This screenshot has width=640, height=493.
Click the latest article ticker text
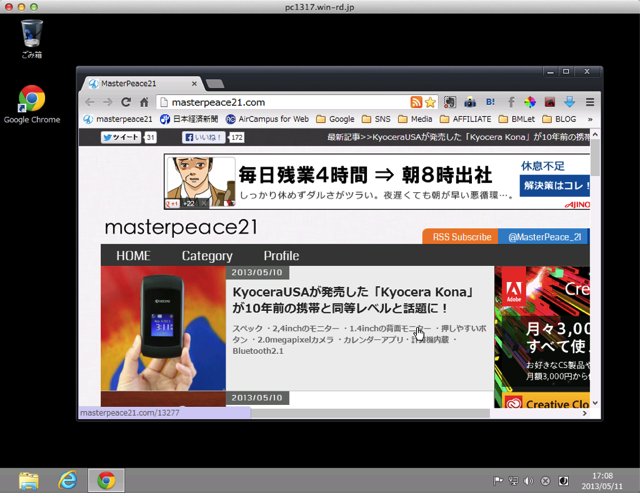[458, 137]
